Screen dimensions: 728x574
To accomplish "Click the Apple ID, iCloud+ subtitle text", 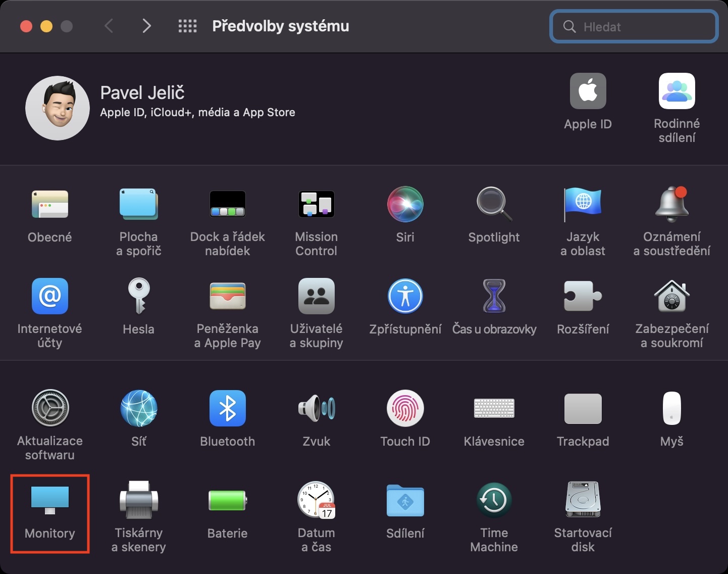I will tap(197, 113).
